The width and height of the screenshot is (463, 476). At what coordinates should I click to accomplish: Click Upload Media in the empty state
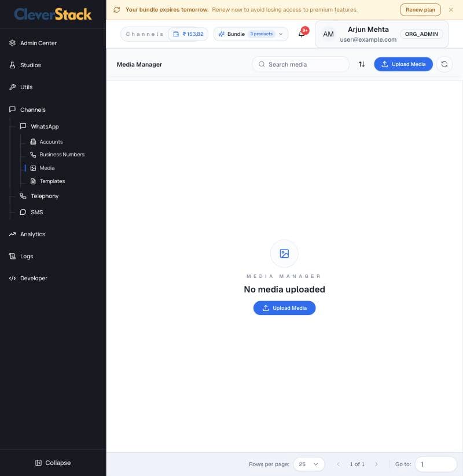coord(284,308)
